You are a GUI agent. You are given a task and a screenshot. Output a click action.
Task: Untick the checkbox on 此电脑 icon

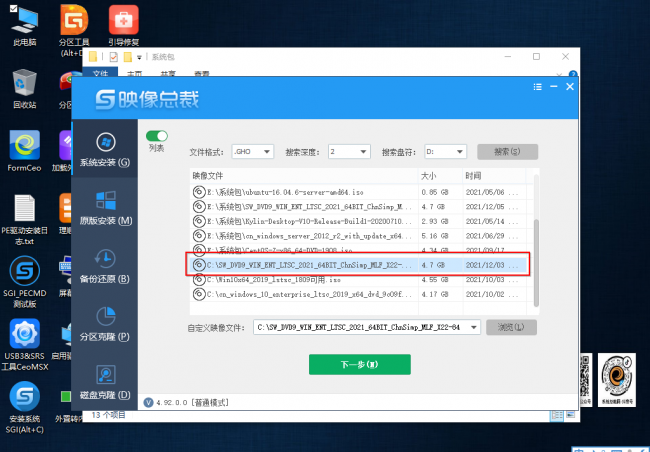(x=14, y=8)
